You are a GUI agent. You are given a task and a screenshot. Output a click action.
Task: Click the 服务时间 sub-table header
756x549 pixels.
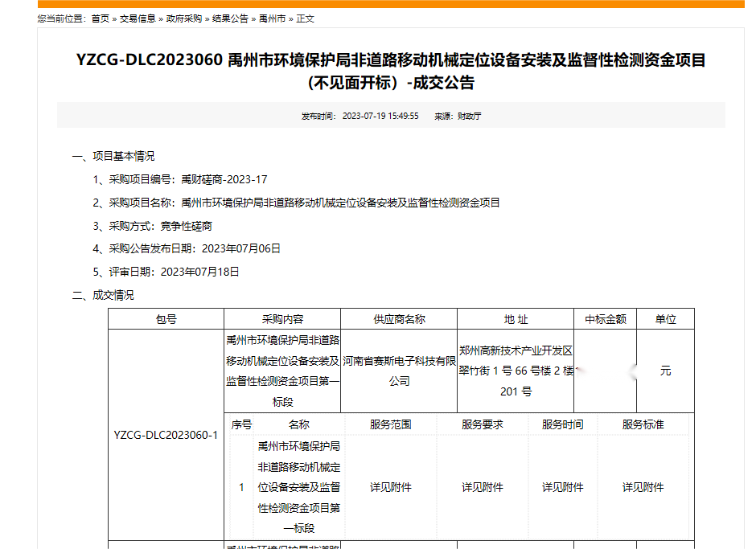pyautogui.click(x=563, y=424)
